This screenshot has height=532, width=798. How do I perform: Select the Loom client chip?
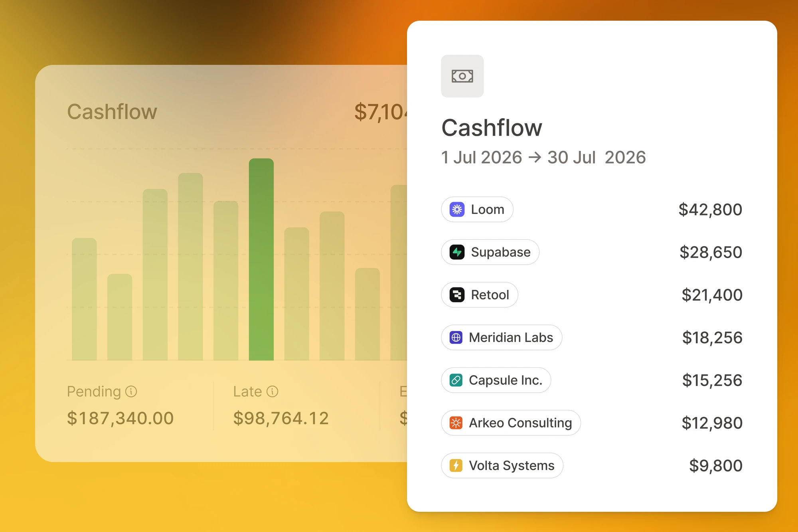477,210
